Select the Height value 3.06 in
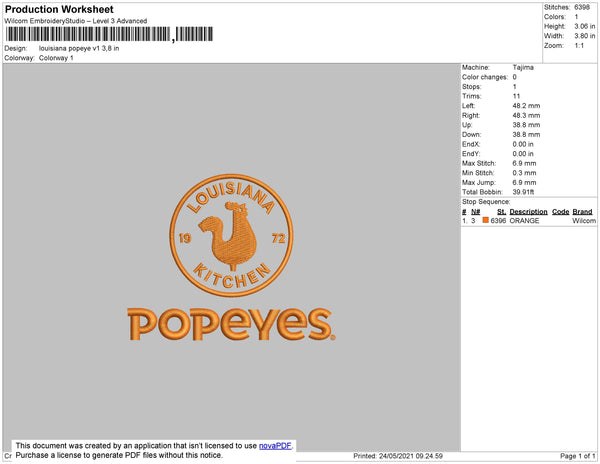 coord(584,26)
